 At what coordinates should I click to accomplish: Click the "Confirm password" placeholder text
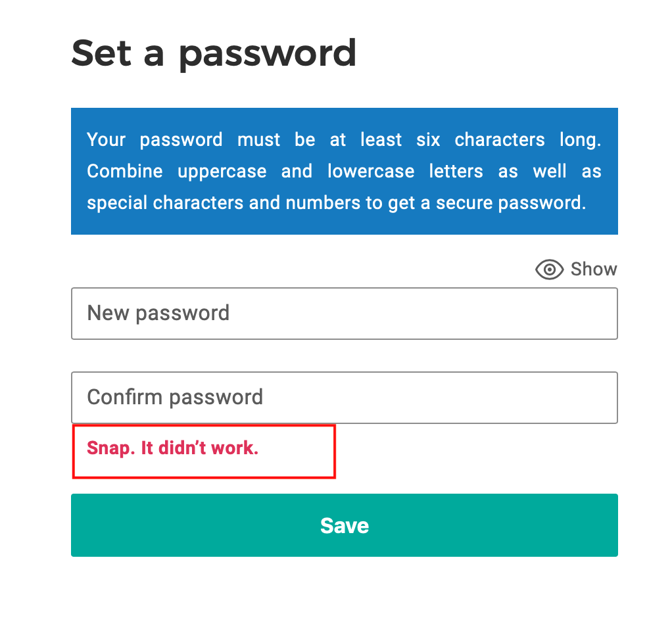click(175, 397)
